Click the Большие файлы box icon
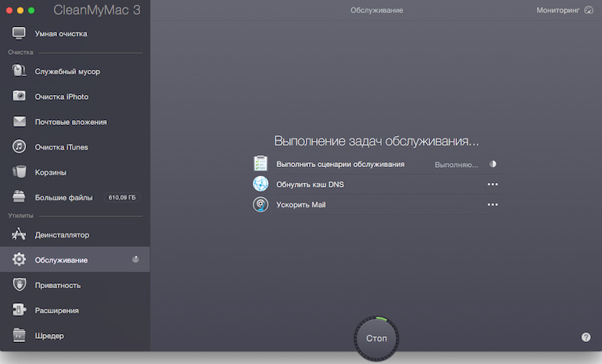 19,196
